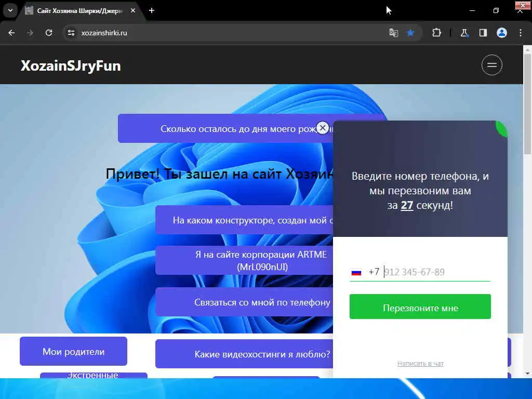Select the Сайт Хозяина Ширки/Джери tab

coord(79,11)
